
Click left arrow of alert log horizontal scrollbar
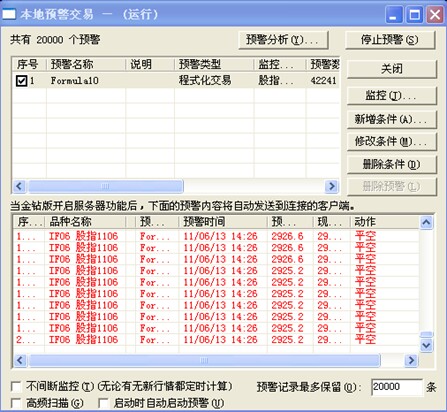20,360
